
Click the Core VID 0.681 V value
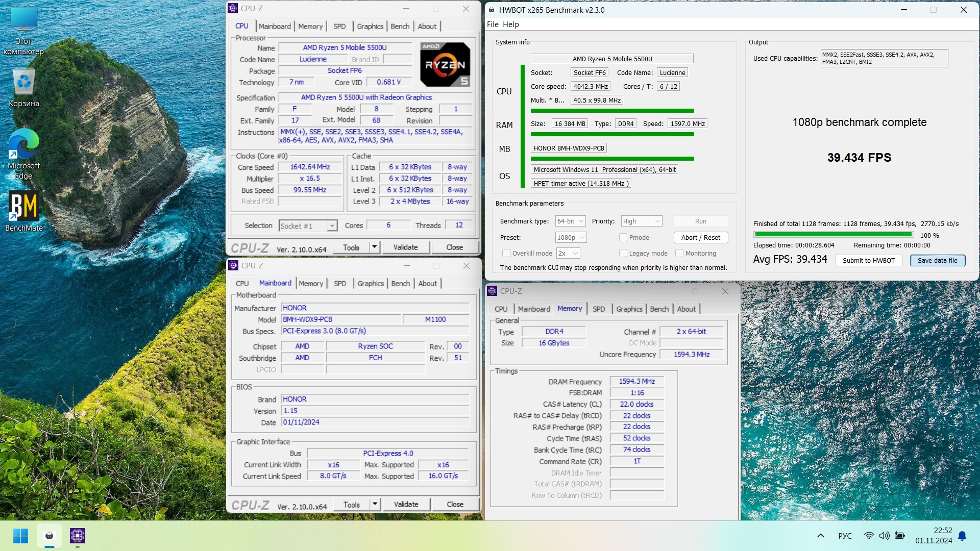point(388,82)
